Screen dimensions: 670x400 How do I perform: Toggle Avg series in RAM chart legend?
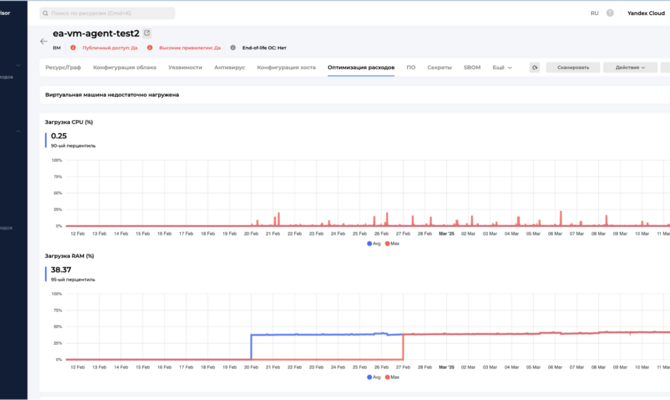point(374,377)
